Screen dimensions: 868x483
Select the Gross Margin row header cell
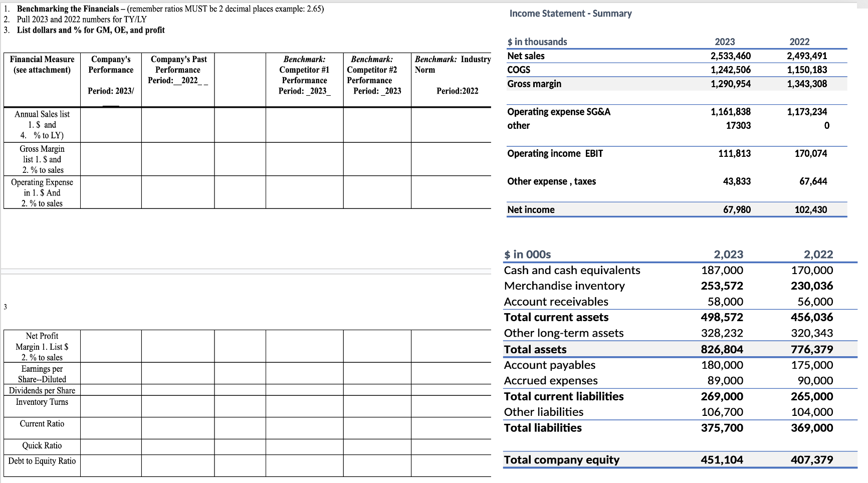pyautogui.click(x=42, y=159)
